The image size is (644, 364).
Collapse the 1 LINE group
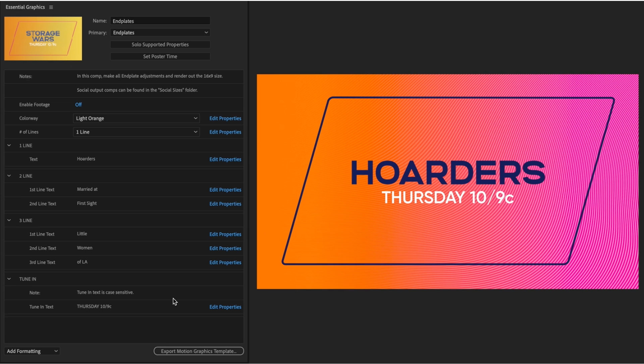pos(9,145)
